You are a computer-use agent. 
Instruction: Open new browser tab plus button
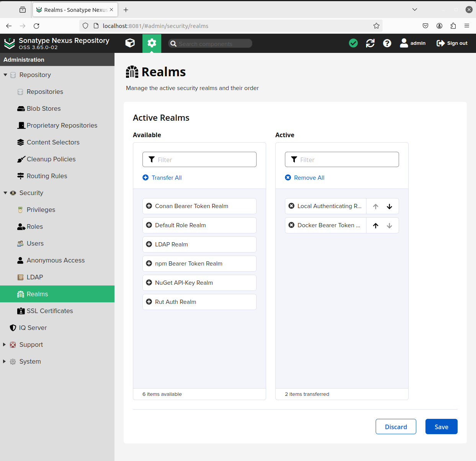(126, 10)
